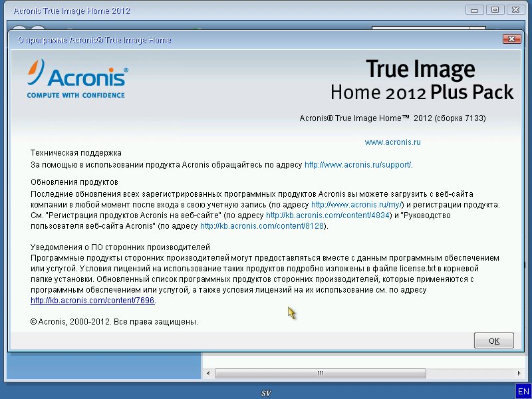Screen dimensions: 532x399
Task: Click the 'COMPUTE WITH CONFIDENCE' slogan
Action: pyautogui.click(x=76, y=95)
